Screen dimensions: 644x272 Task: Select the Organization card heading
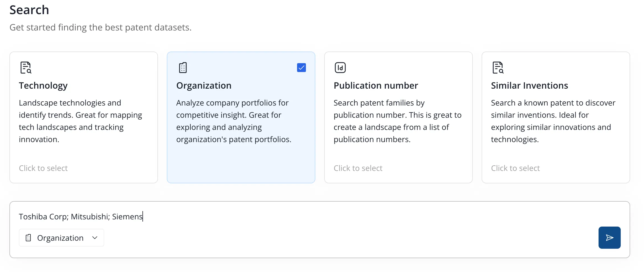pos(204,86)
